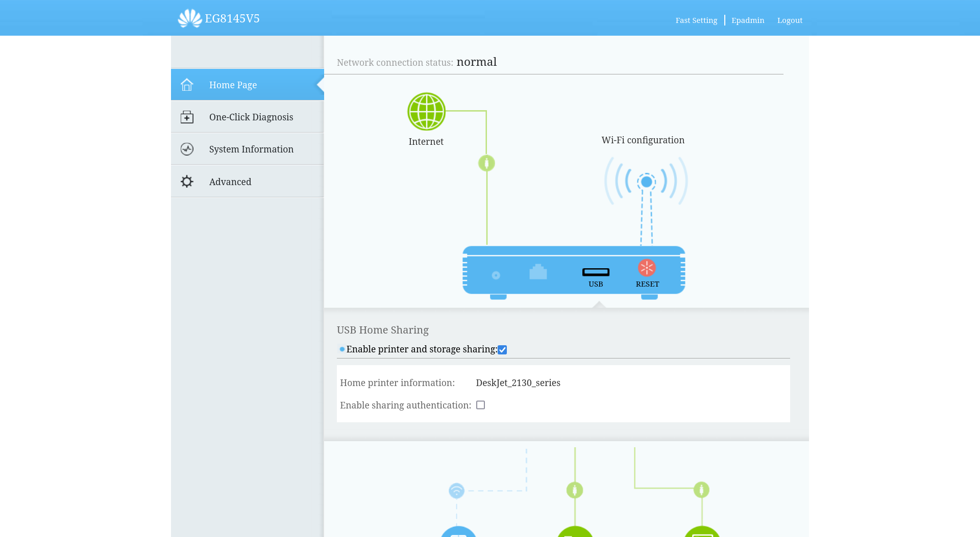Open Wi-Fi configuration label

pos(643,140)
